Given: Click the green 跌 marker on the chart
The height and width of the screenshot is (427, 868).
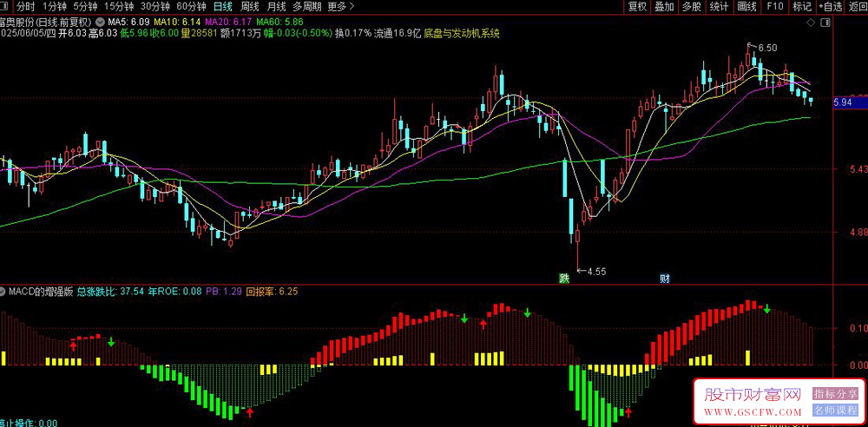Looking at the screenshot, I should coord(563,278).
